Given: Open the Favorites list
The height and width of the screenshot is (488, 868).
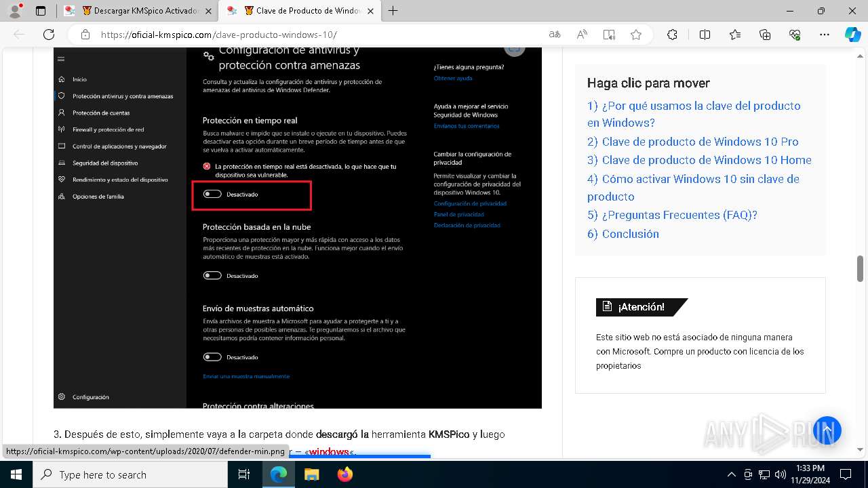Looking at the screenshot, I should [x=735, y=35].
